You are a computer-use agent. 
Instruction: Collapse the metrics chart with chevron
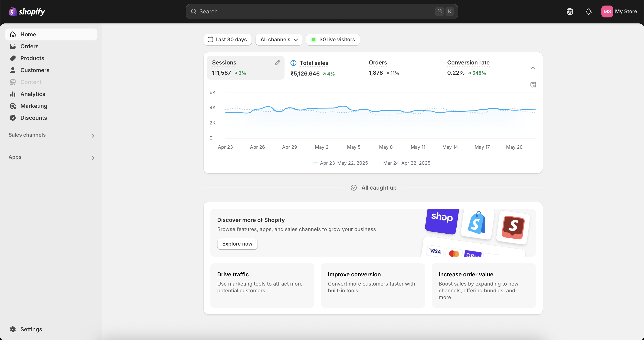click(x=532, y=68)
